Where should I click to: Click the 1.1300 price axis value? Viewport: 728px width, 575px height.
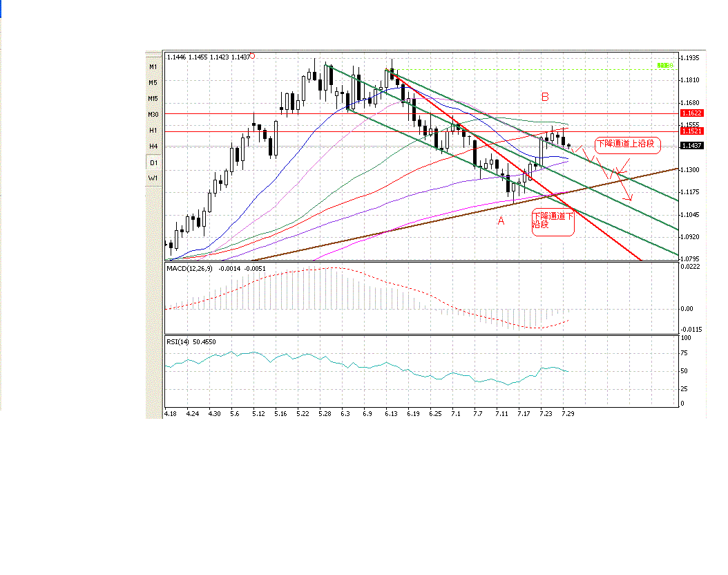tap(690, 169)
